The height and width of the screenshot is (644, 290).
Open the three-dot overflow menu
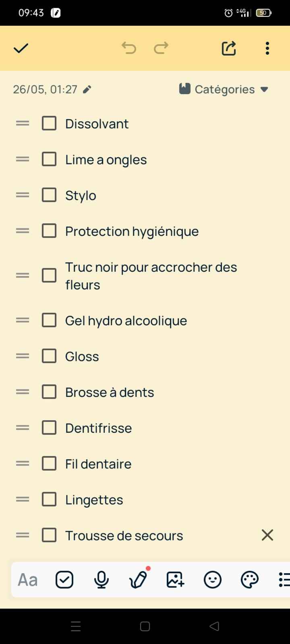pyautogui.click(x=267, y=48)
